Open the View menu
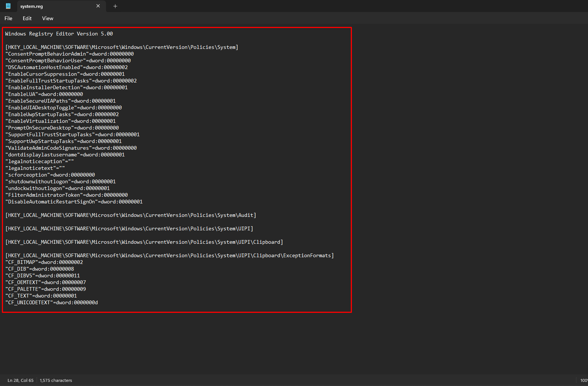588x386 pixels. (48, 18)
